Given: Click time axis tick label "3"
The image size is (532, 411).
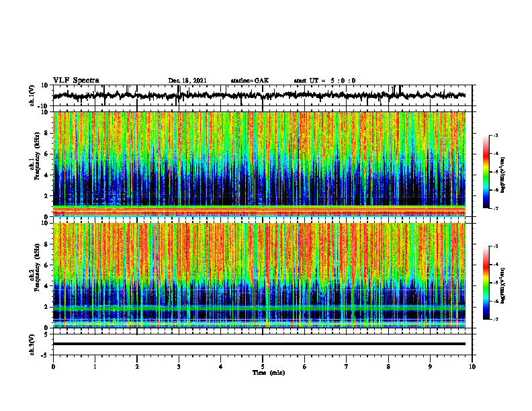Looking at the screenshot, I should [179, 367].
